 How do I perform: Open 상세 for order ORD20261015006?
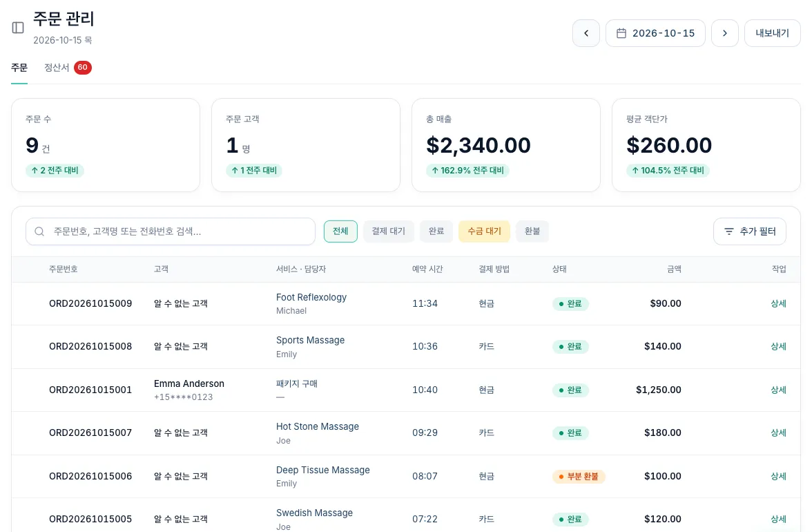click(x=778, y=476)
